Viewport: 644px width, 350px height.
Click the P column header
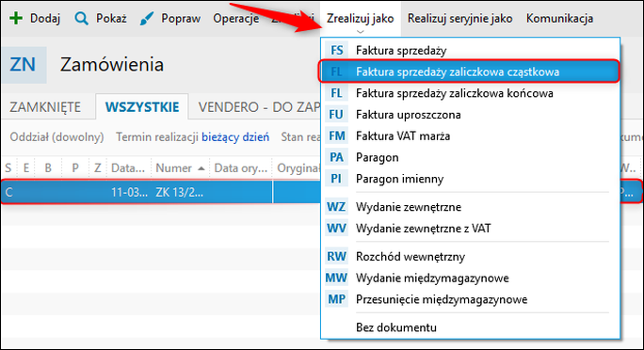tap(75, 168)
